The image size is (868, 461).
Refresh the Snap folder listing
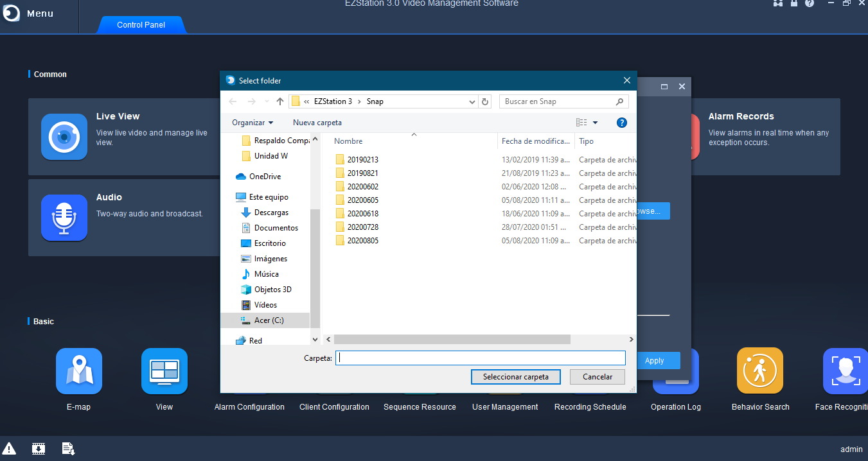tap(485, 101)
